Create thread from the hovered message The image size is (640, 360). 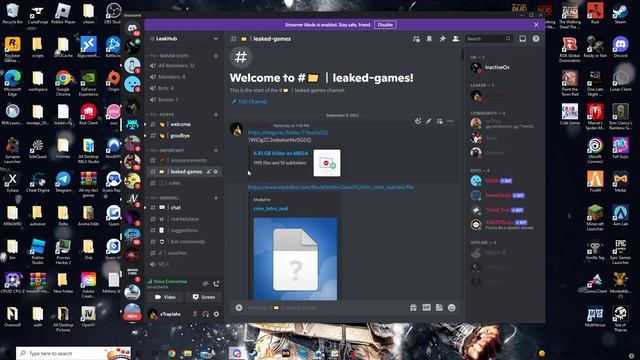click(x=439, y=121)
